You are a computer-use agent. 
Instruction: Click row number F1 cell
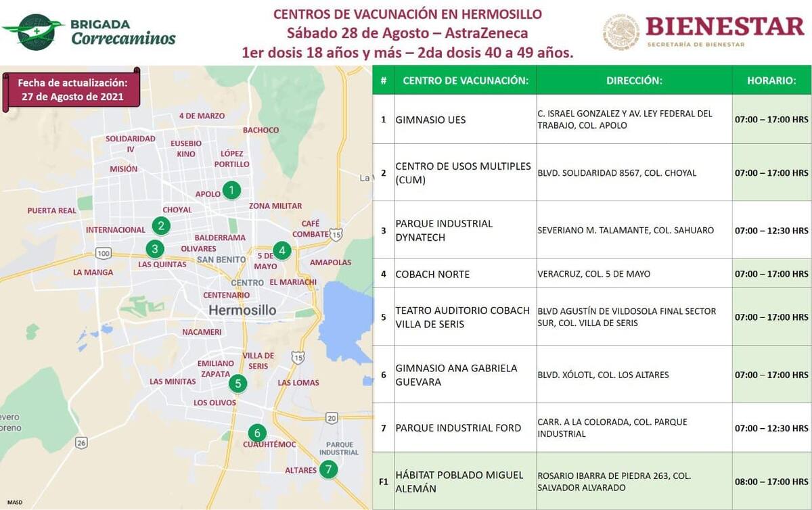pos(384,482)
